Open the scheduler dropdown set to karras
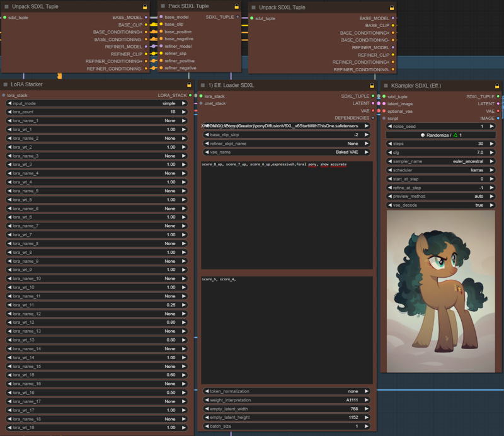 point(440,170)
